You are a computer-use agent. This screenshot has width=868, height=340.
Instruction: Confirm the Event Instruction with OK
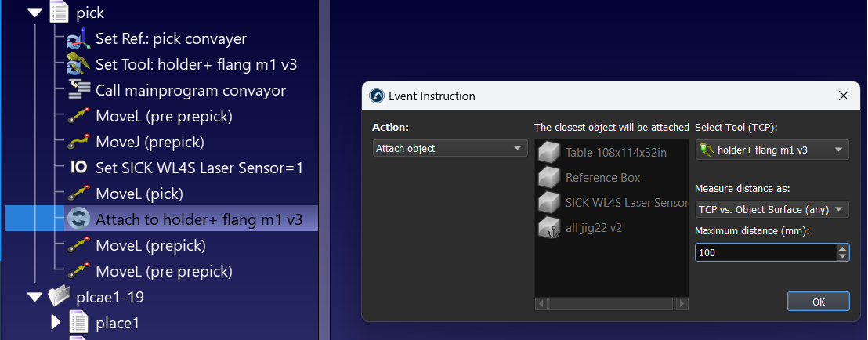(818, 302)
